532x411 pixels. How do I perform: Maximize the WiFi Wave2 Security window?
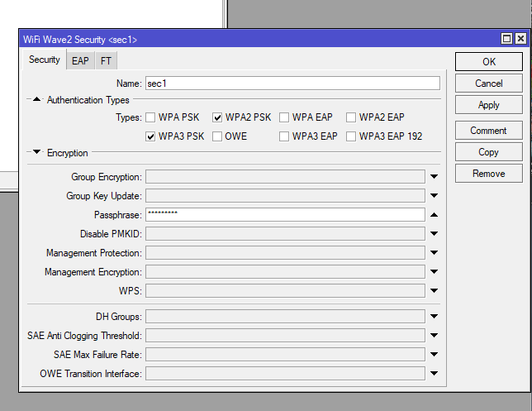click(506, 39)
